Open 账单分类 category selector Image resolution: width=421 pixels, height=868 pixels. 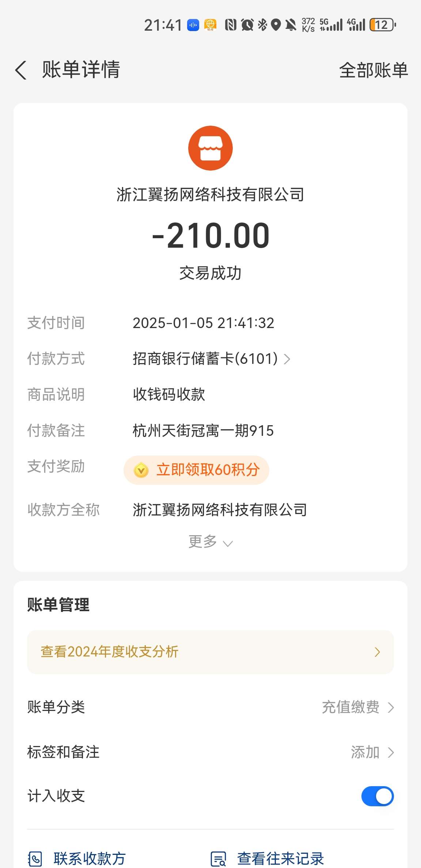coord(357,707)
